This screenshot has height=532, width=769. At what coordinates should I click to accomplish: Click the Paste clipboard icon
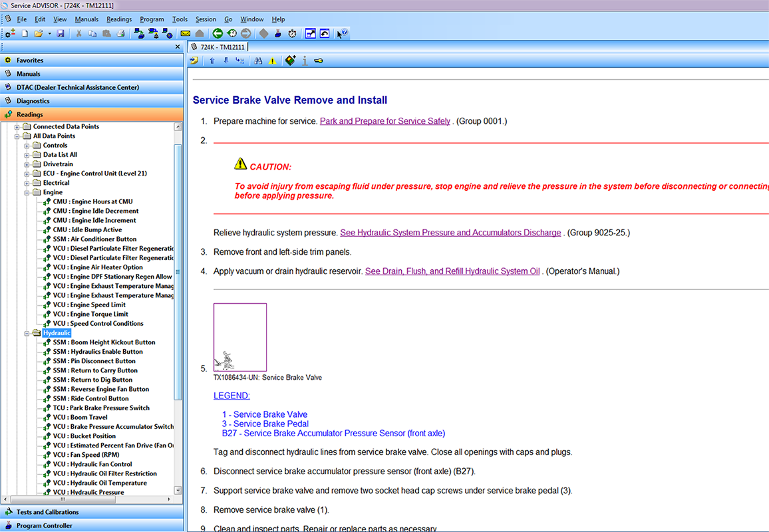[x=106, y=33]
